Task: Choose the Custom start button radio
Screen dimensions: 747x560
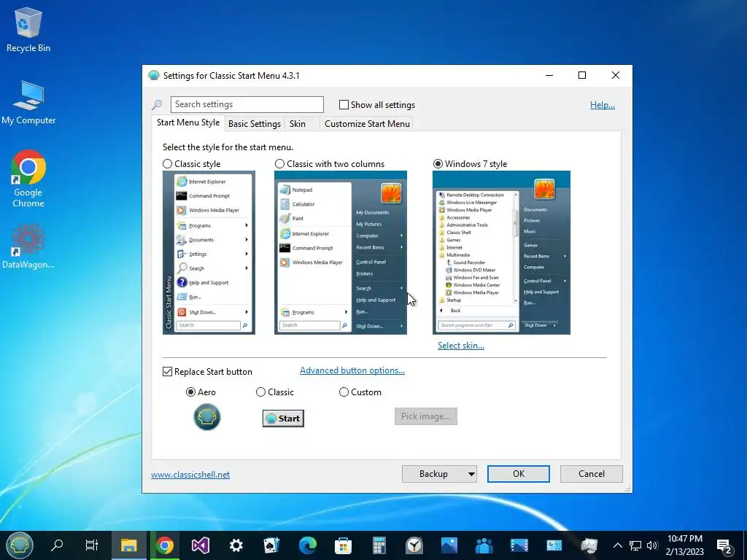Action: click(344, 392)
